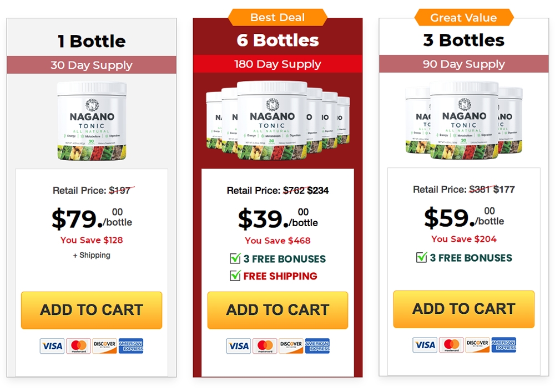This screenshot has height=392, width=555.
Task: Click checkmark beside 6 Bottles 3 FREE BONUSES
Action: click(235, 258)
